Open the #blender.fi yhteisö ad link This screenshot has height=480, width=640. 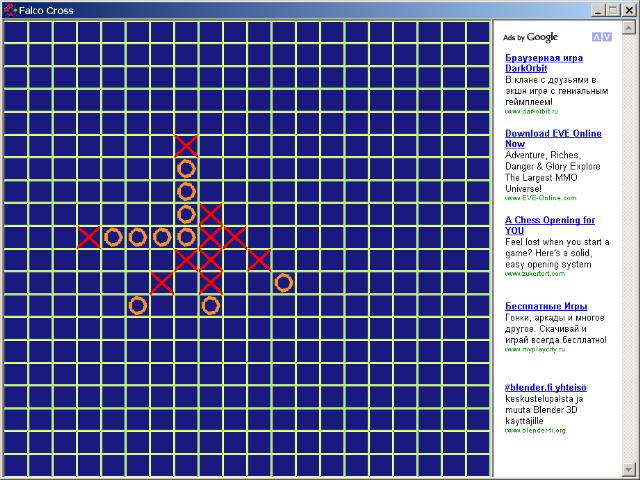pyautogui.click(x=545, y=388)
